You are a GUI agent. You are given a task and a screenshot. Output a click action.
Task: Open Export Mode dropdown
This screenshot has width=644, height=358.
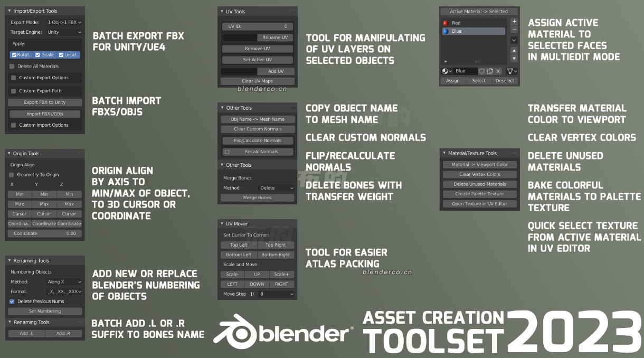click(x=64, y=22)
